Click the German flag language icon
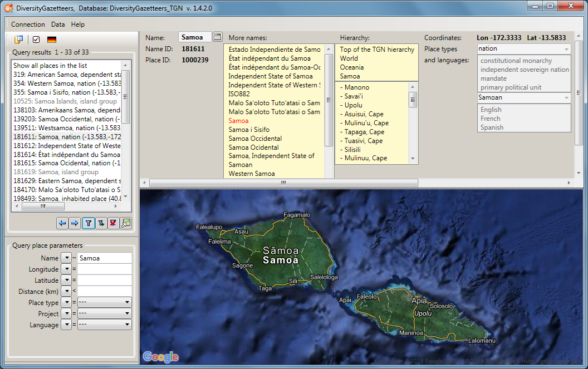The height and width of the screenshot is (369, 588). pos(52,40)
